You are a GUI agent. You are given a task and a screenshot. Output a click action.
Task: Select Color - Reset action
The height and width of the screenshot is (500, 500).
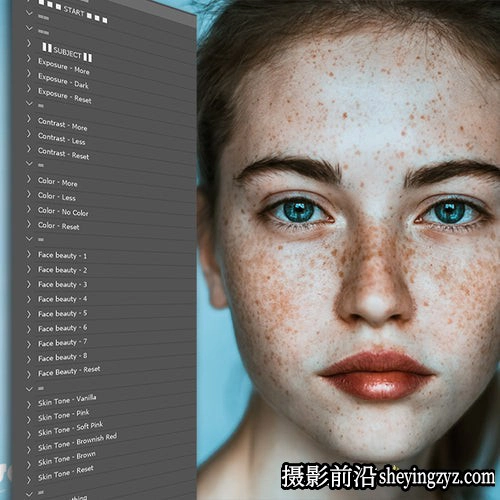(x=59, y=226)
